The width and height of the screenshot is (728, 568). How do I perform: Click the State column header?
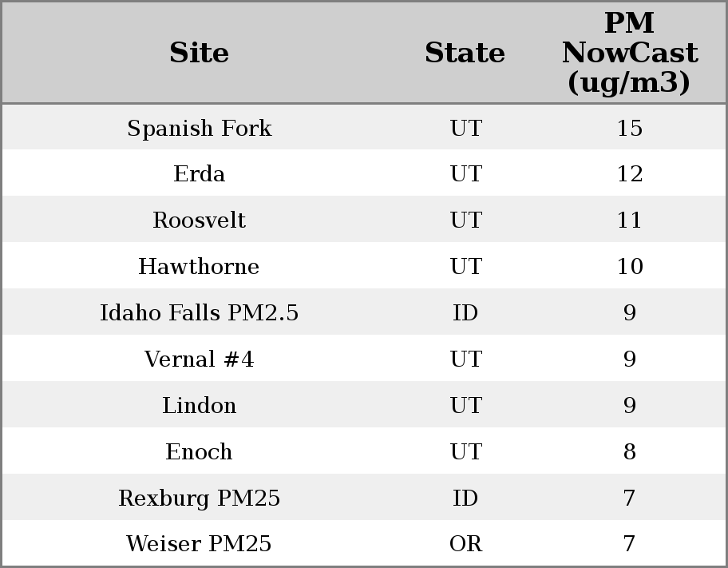point(465,54)
